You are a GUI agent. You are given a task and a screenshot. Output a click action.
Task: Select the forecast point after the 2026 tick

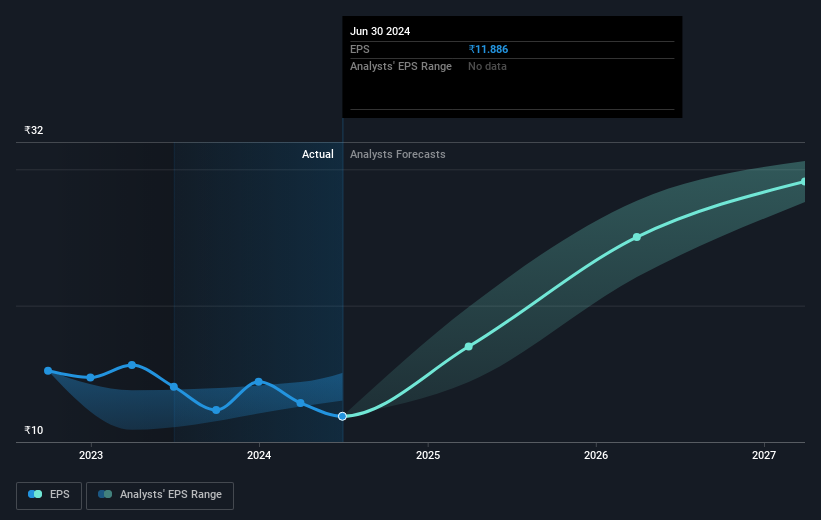tap(637, 237)
